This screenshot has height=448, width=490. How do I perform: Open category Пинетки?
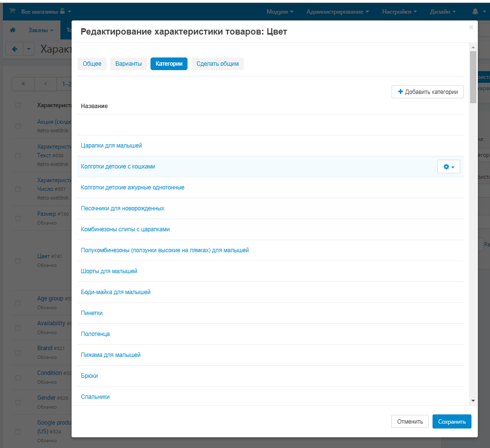92,313
